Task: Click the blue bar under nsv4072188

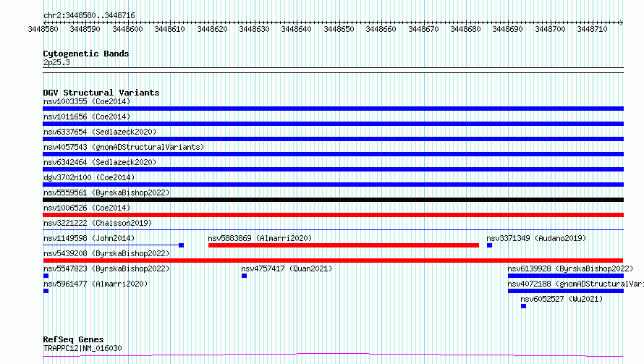Action: 566,291
